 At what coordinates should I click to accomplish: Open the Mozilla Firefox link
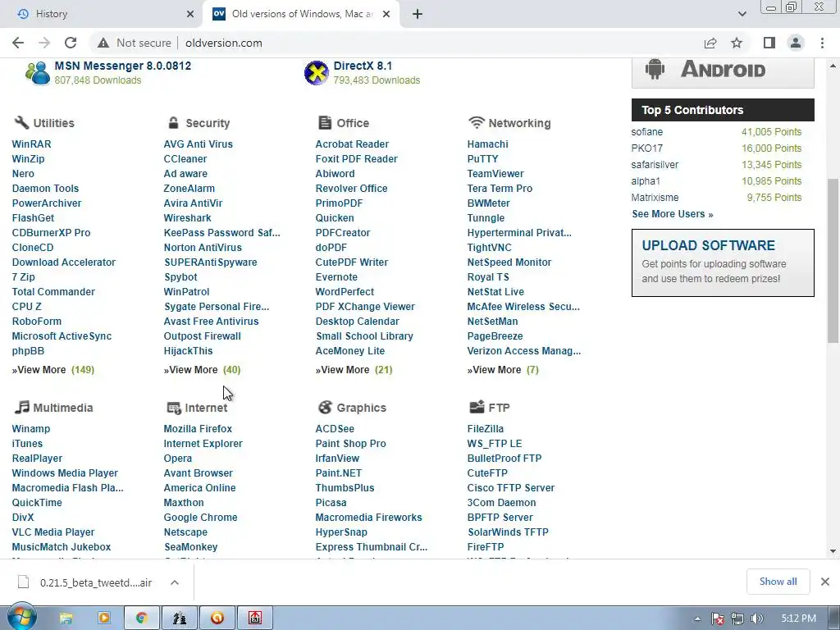tap(198, 429)
